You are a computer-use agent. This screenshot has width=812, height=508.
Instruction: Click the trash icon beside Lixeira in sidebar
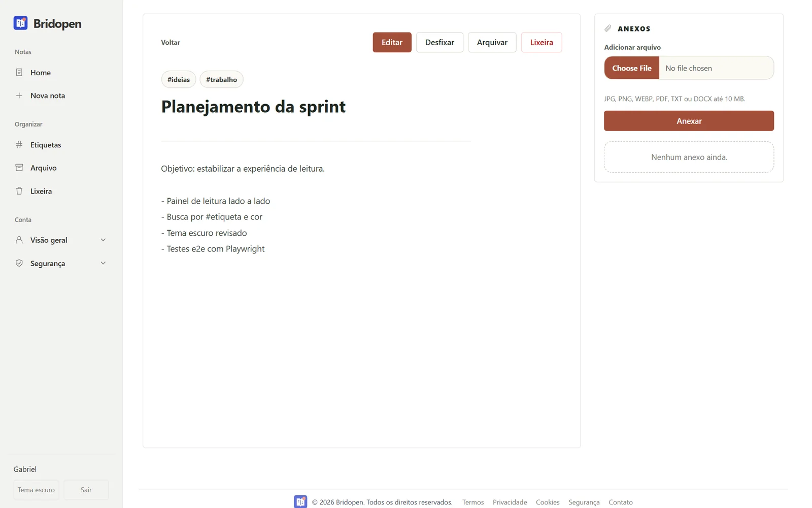pos(19,191)
